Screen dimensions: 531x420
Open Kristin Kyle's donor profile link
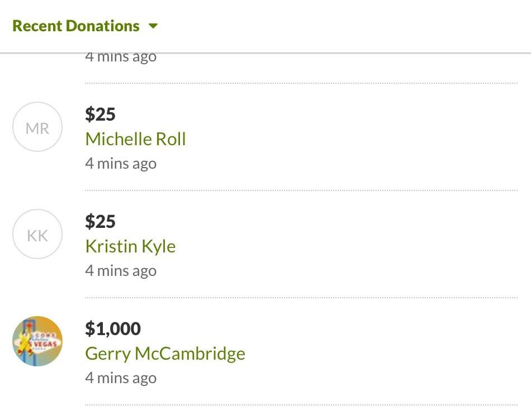click(130, 246)
